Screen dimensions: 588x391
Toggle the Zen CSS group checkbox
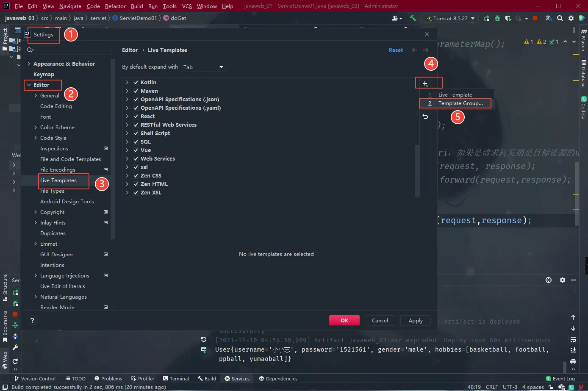point(136,176)
